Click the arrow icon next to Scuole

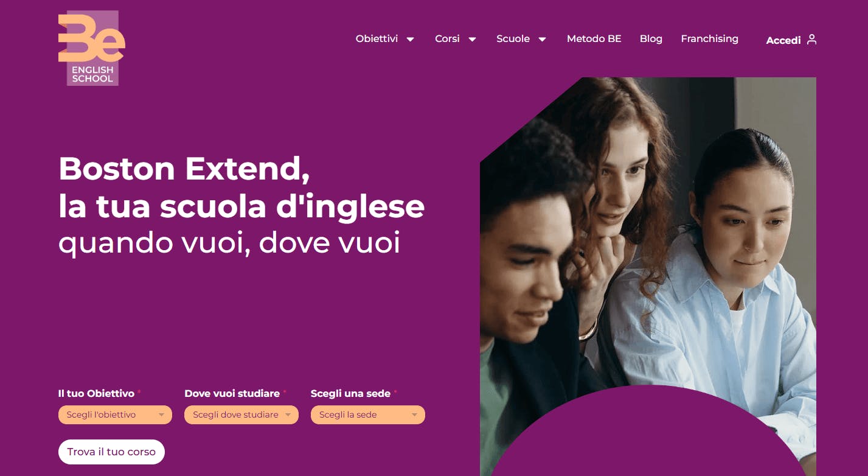point(542,40)
